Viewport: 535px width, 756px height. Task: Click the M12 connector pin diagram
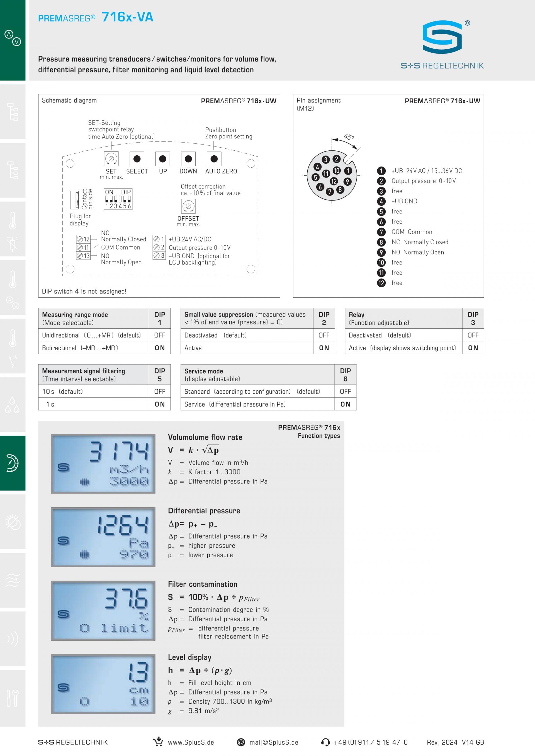pyautogui.click(x=332, y=176)
